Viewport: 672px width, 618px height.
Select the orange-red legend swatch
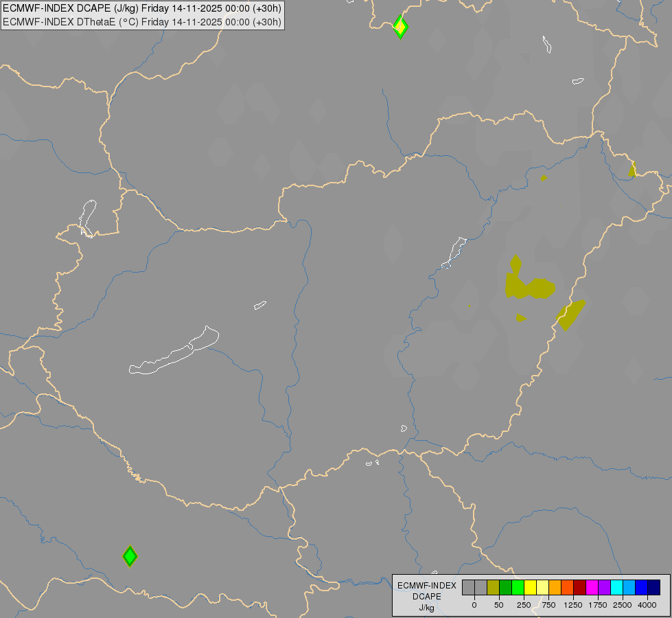pos(568,588)
